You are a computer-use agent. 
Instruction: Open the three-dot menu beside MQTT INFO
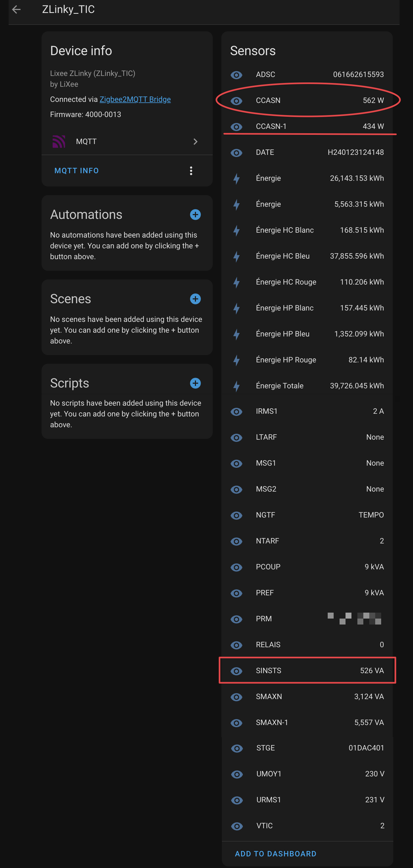point(191,171)
